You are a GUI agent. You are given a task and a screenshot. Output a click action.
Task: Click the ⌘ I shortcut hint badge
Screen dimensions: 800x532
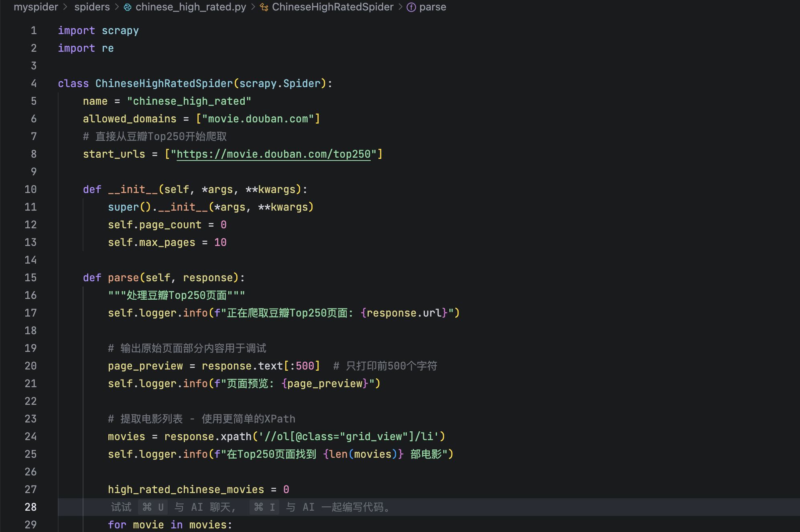coord(264,507)
